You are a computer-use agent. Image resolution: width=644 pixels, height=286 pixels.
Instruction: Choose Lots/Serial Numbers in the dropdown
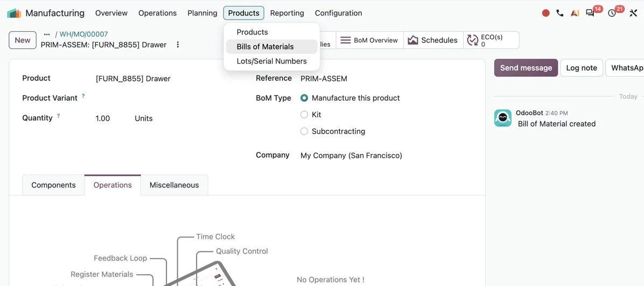click(x=271, y=61)
